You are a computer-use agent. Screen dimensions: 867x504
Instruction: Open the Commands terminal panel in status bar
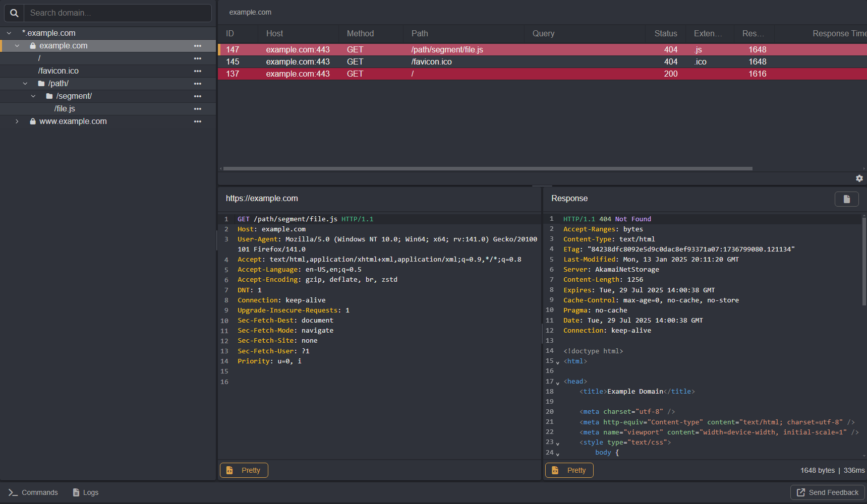tap(32, 492)
